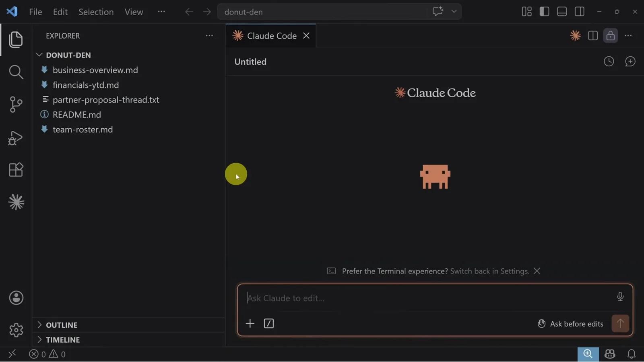Viewport: 644px width, 362px height.
Task: Open slash commands menu icon
Action: pyautogui.click(x=269, y=324)
